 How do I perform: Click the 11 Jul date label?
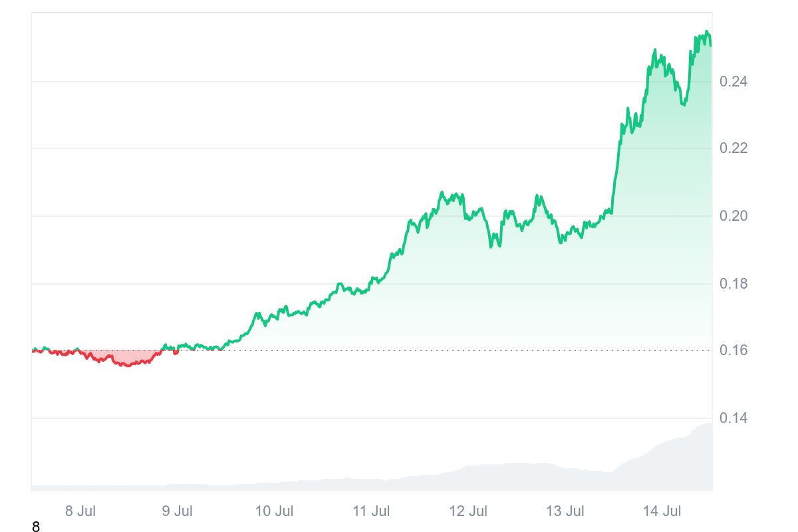click(371, 511)
